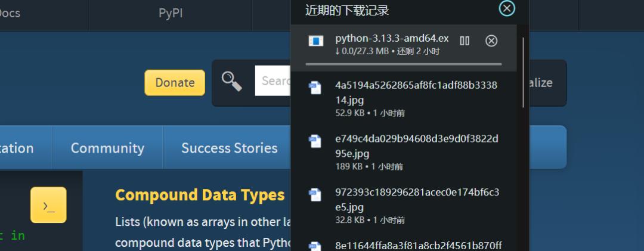Open the 4a5194a5262865af8fc1adf88b333814.jpg file entry

[x=403, y=98]
